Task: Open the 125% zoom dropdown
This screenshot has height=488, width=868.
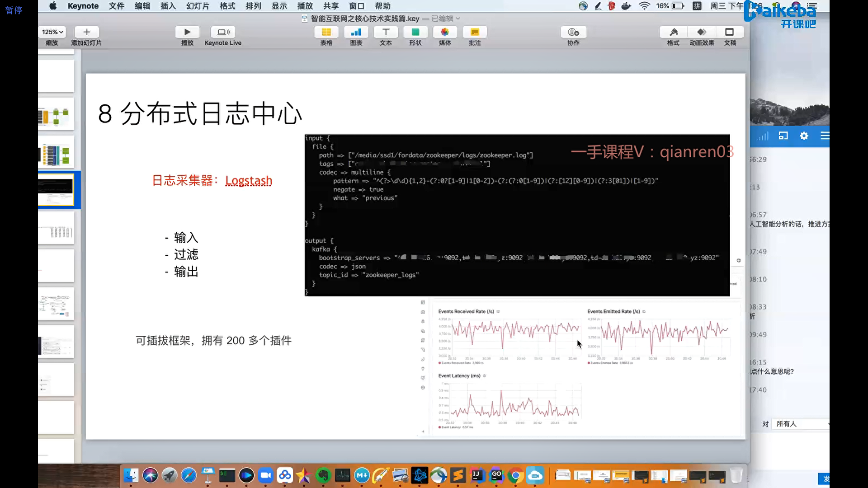Action: [52, 32]
